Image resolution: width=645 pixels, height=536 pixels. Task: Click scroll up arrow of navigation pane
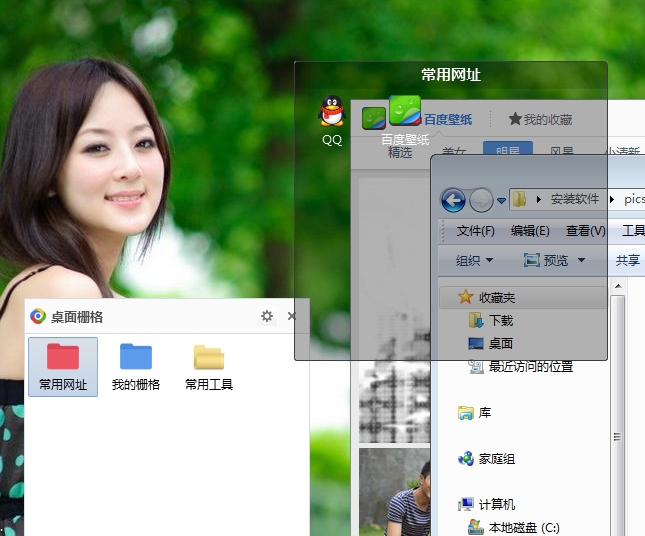[x=618, y=286]
